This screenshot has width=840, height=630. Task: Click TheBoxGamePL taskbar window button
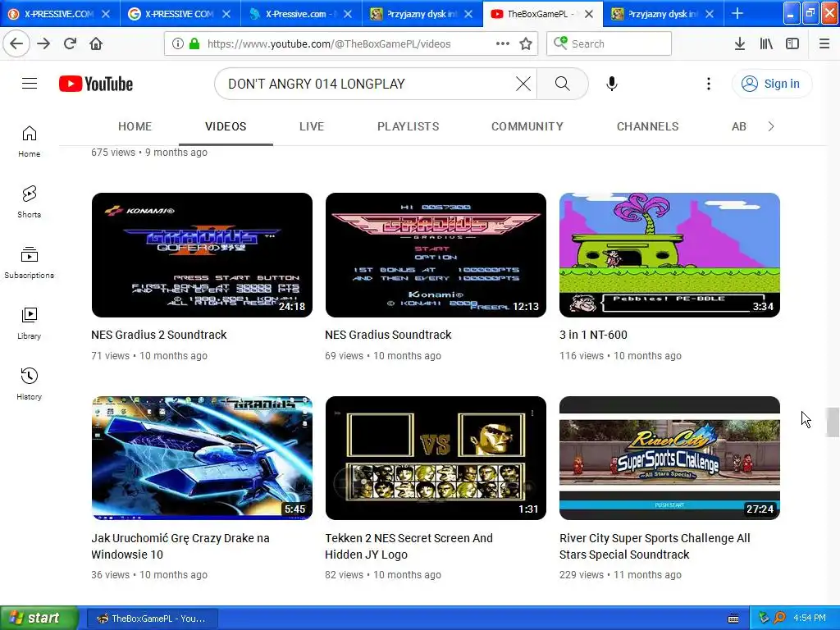(152, 619)
